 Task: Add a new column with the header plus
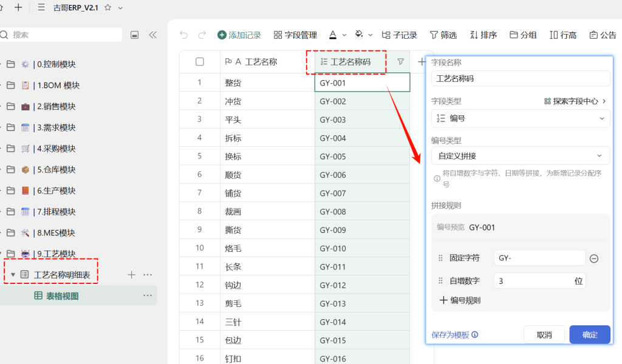point(422,62)
